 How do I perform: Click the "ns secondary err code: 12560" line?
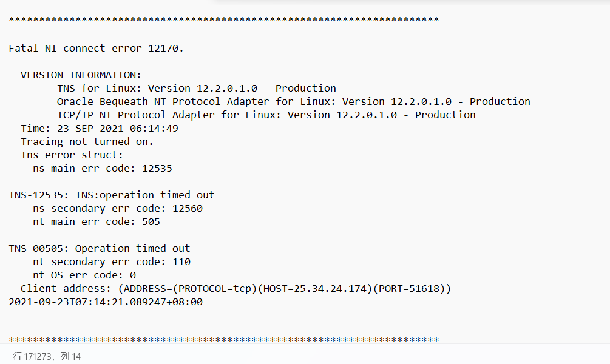click(117, 208)
